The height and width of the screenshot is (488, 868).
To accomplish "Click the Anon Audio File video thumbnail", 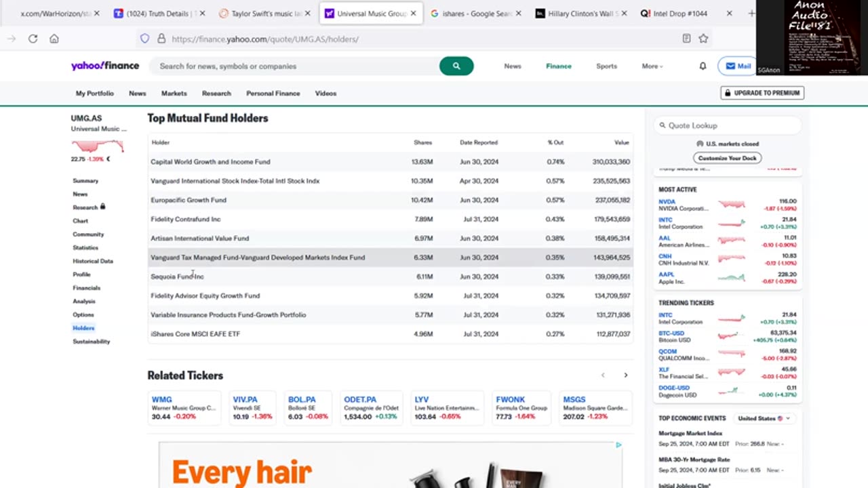I will pos(812,37).
